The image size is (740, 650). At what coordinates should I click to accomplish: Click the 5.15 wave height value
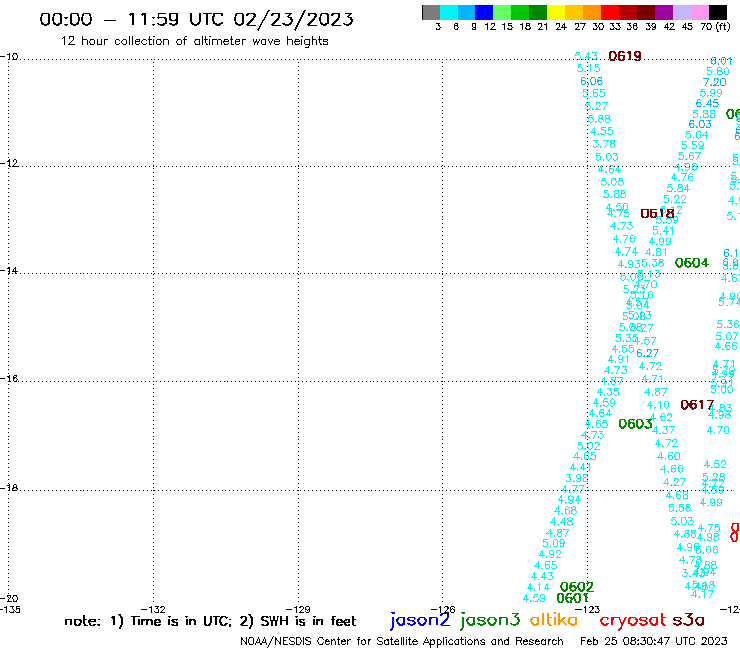pyautogui.click(x=589, y=68)
